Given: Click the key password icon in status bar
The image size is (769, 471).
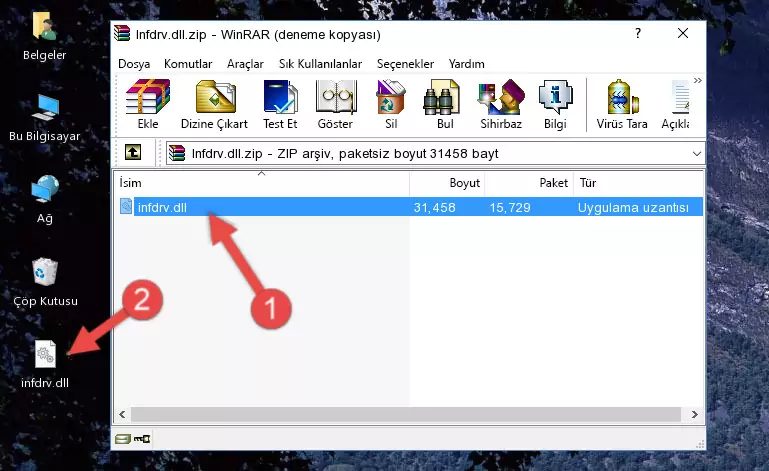Looking at the screenshot, I should point(142,439).
